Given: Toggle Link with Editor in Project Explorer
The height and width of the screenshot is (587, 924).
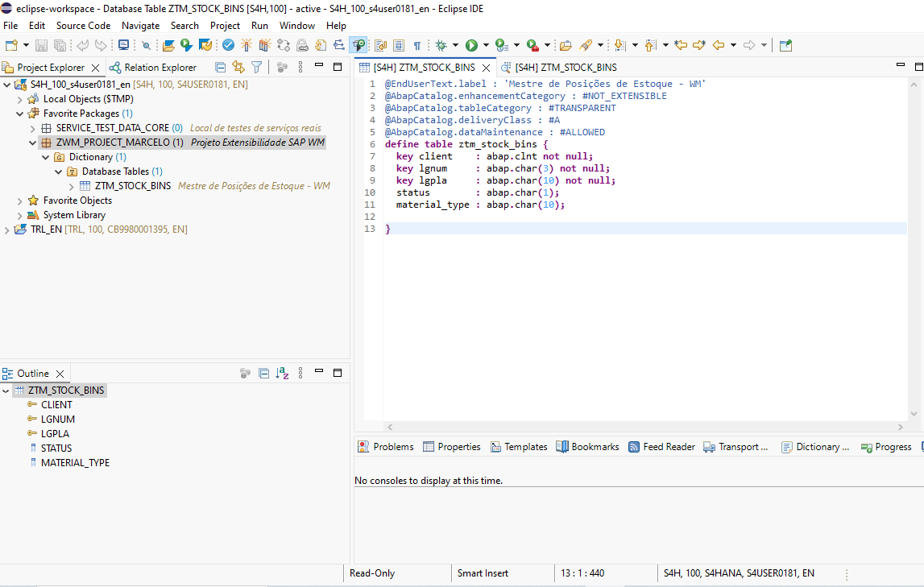Looking at the screenshot, I should tap(238, 68).
